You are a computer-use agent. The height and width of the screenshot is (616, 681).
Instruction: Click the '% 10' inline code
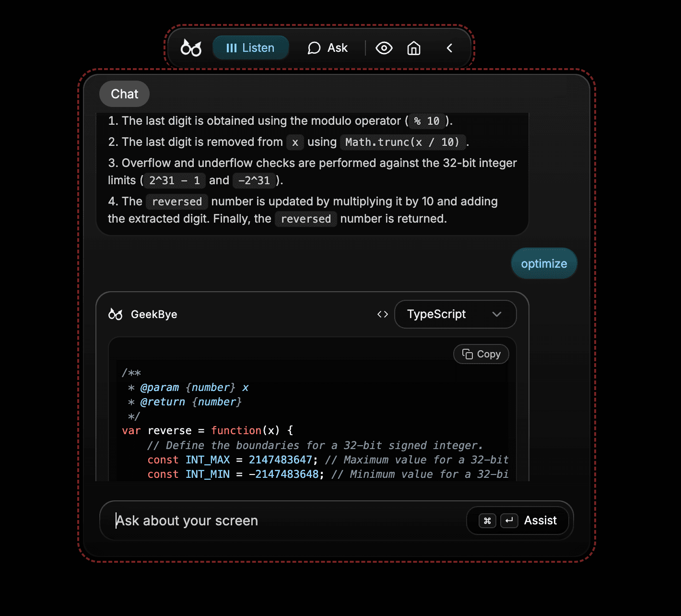(x=427, y=121)
